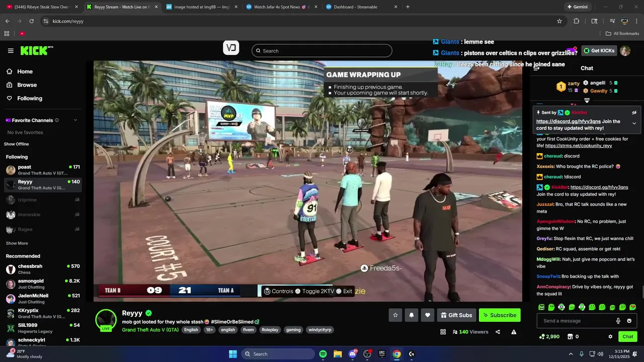Open JadenMcNeil recommended channel
Viewport: 644px width, 362px height.
43,299
